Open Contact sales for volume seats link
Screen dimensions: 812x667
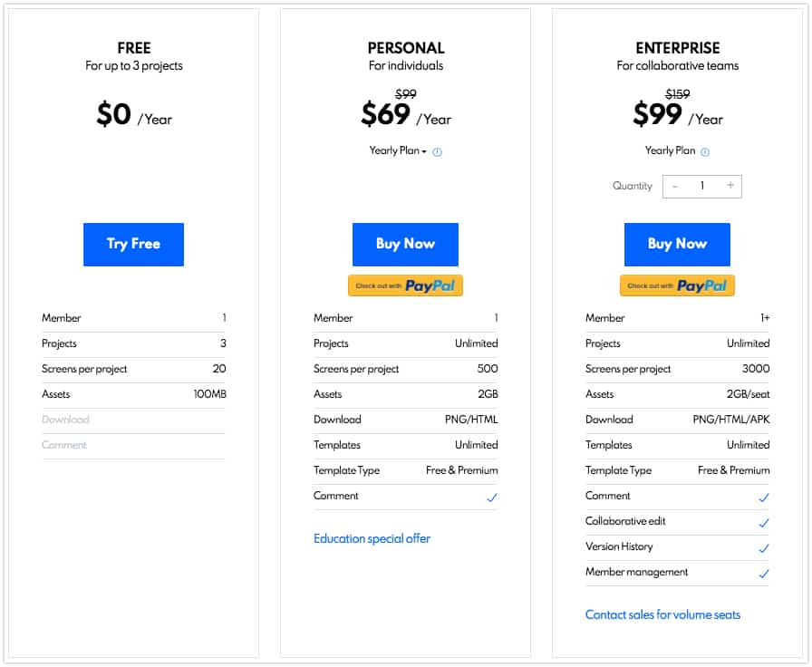pyautogui.click(x=662, y=614)
